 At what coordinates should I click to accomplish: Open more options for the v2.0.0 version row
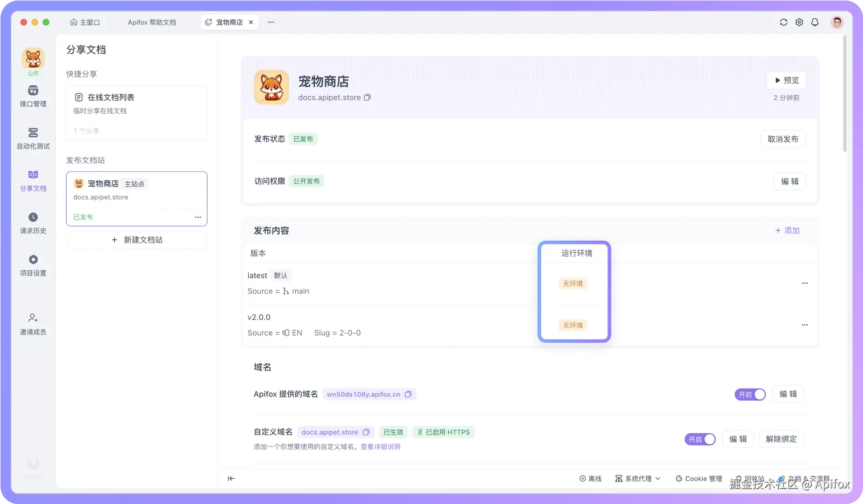[x=805, y=325]
